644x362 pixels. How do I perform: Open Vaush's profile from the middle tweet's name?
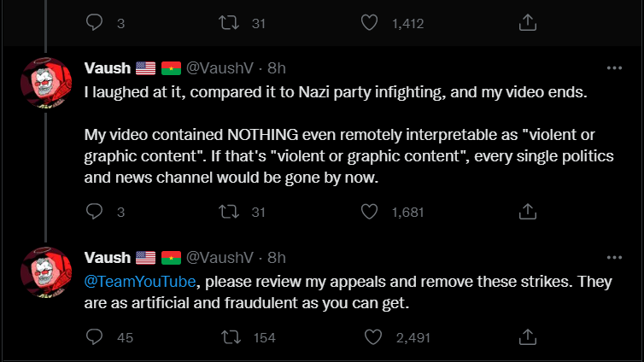click(108, 67)
